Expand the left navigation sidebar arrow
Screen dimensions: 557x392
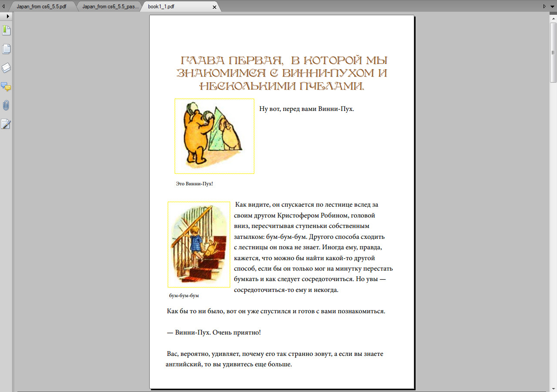pyautogui.click(x=8, y=16)
